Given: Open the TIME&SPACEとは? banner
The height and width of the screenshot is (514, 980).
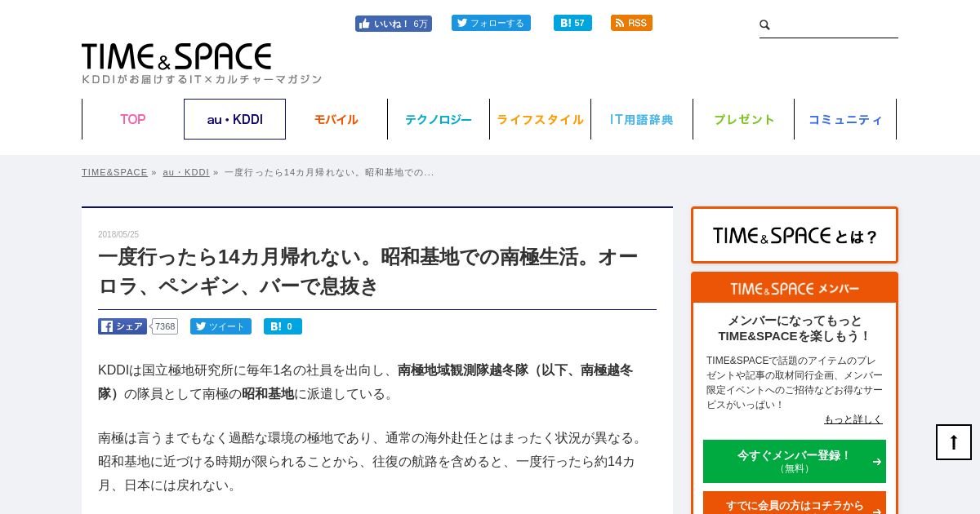Looking at the screenshot, I should coord(795,235).
